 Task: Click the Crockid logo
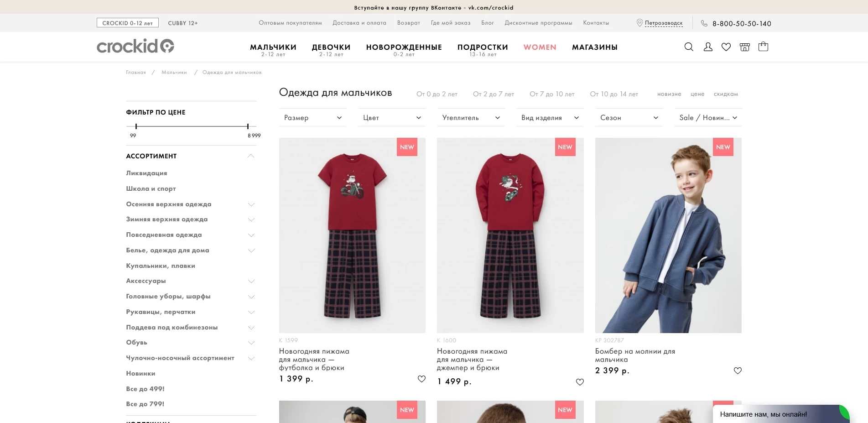(135, 46)
